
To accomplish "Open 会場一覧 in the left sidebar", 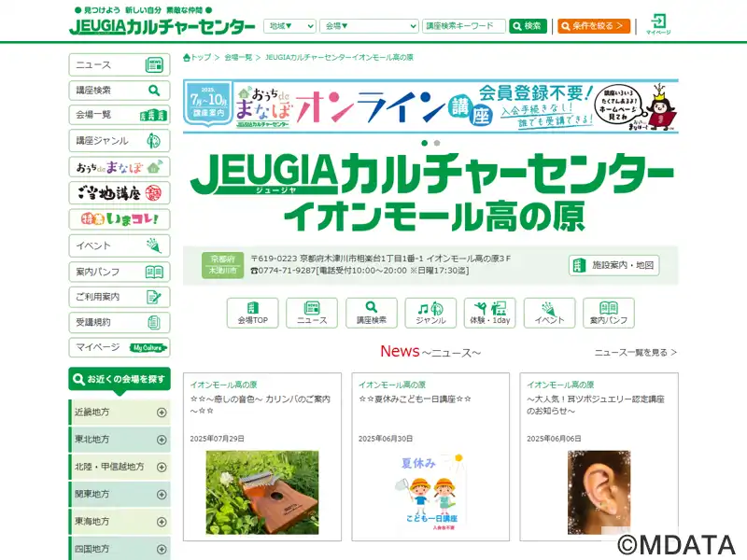I will (120, 115).
